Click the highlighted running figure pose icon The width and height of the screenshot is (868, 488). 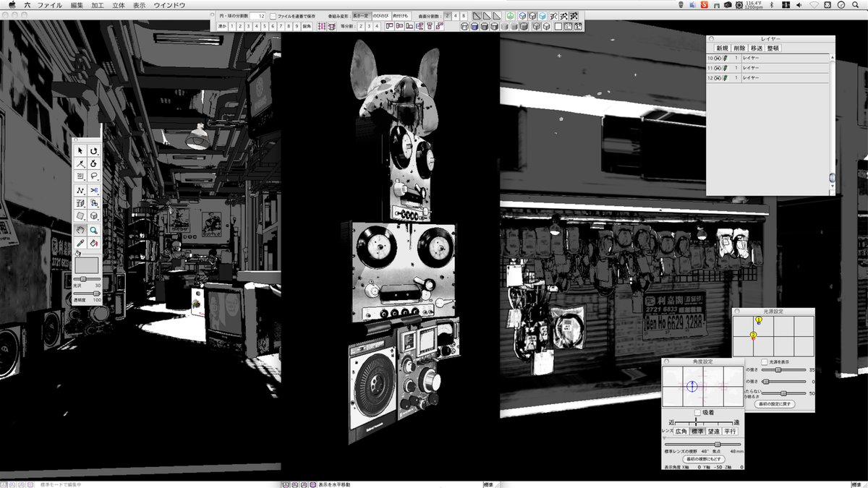click(x=574, y=15)
